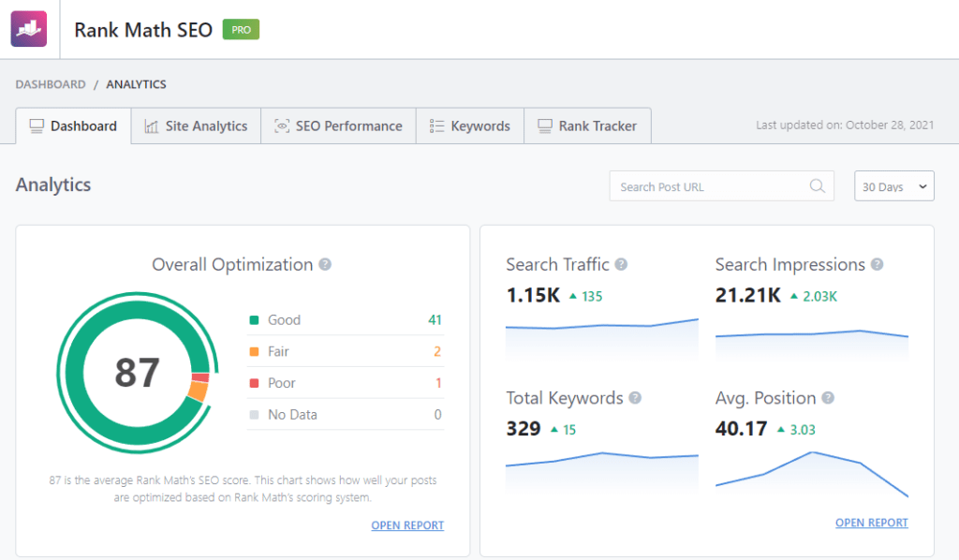Click the 40.17 average position value
The image size is (959, 560).
click(x=742, y=429)
